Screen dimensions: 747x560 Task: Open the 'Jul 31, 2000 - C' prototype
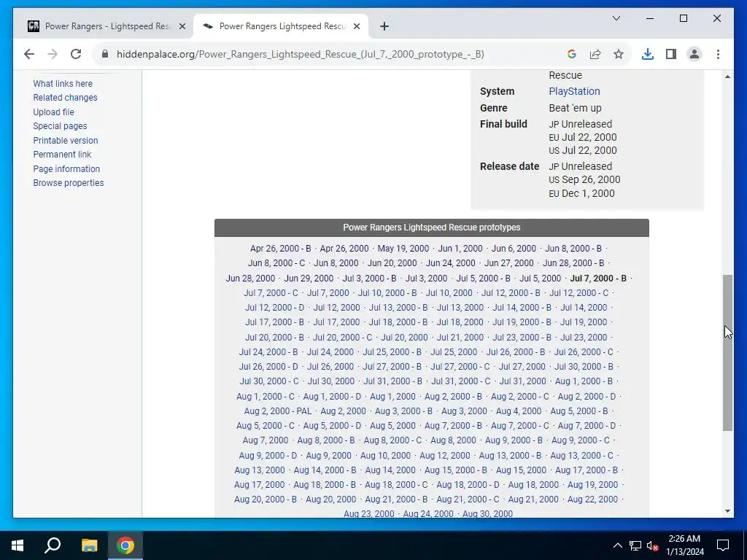pos(461,381)
